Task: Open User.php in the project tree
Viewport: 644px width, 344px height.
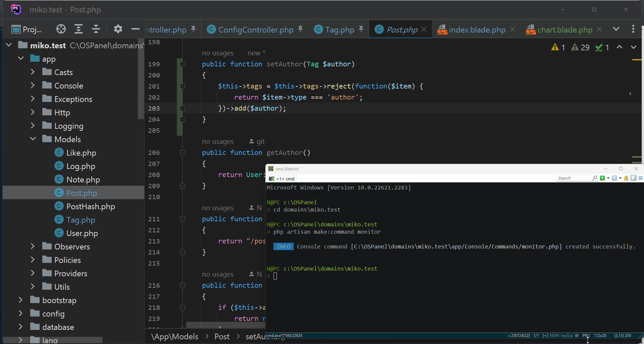Action: (x=82, y=233)
